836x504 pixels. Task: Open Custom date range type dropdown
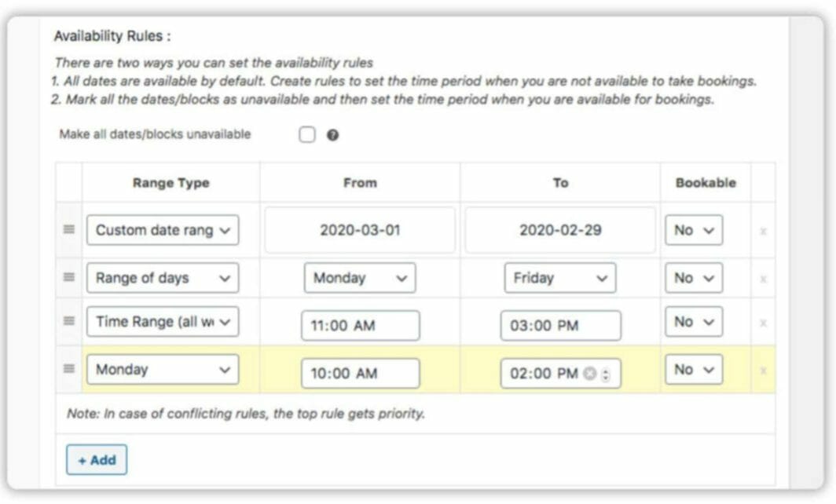pyautogui.click(x=163, y=230)
